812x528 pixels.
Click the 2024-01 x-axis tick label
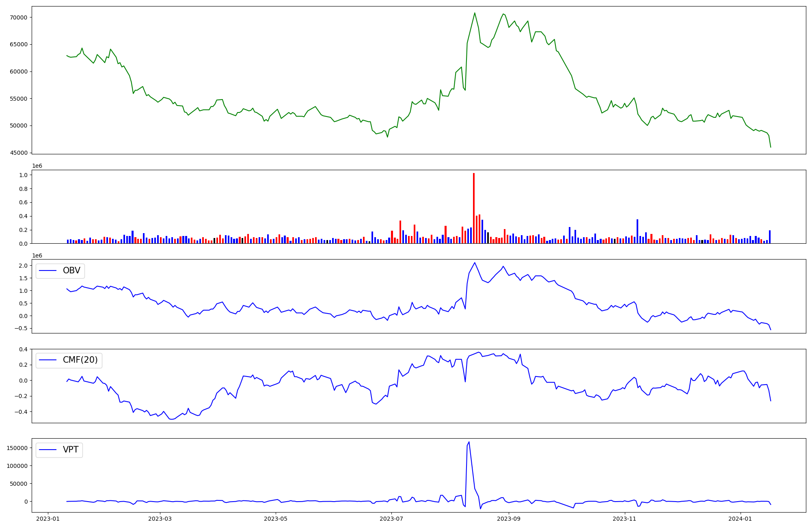(x=741, y=518)
